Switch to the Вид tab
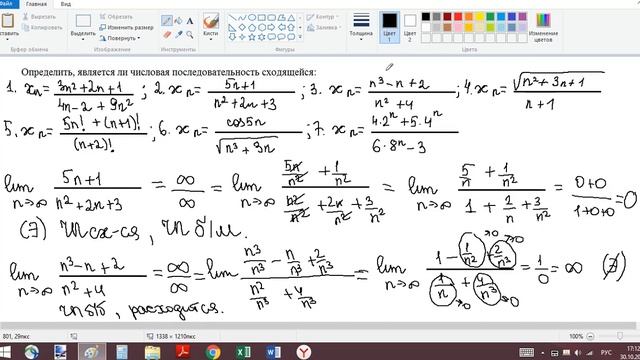Viewport: 640px width, 360px height. pyautogui.click(x=66, y=4)
